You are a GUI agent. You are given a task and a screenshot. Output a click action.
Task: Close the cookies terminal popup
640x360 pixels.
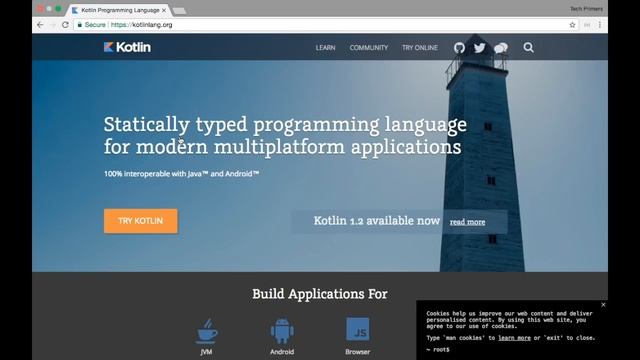[603, 304]
